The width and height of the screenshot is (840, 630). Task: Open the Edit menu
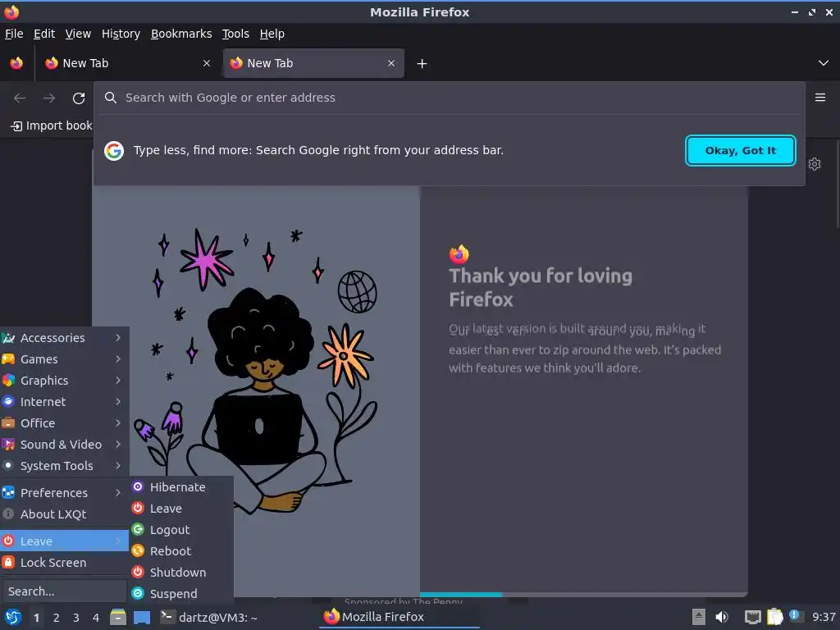point(44,34)
